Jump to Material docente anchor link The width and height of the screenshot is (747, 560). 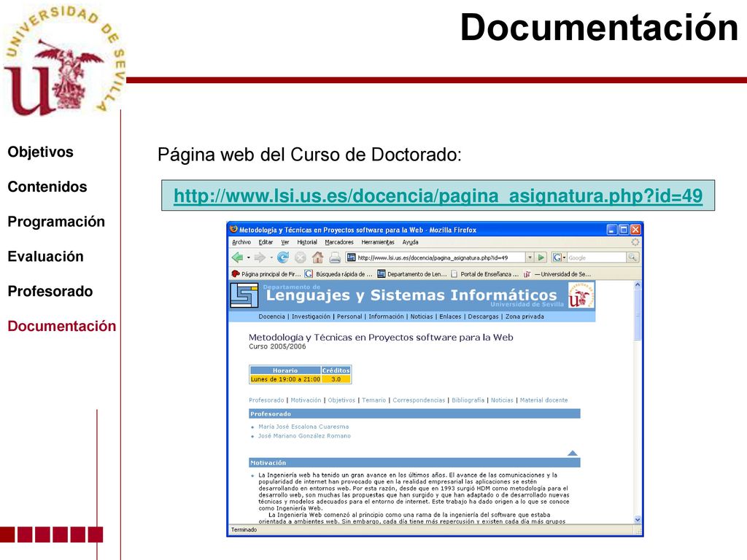(543, 400)
